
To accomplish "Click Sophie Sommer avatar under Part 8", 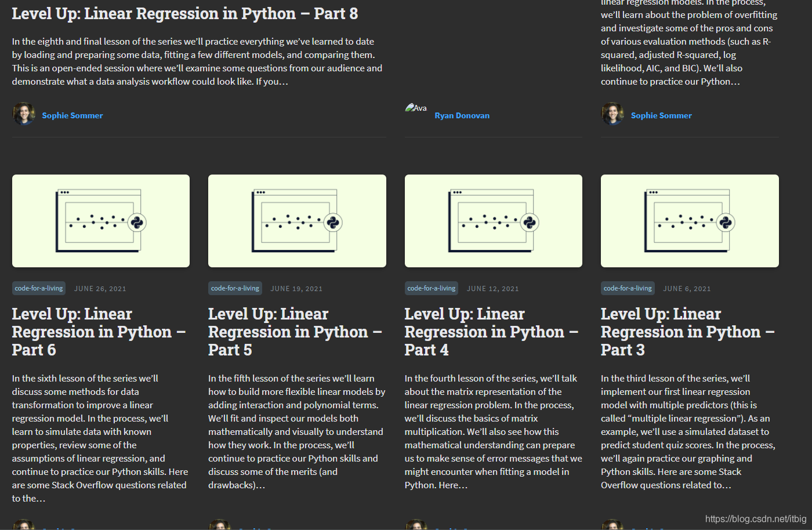I will click(24, 114).
